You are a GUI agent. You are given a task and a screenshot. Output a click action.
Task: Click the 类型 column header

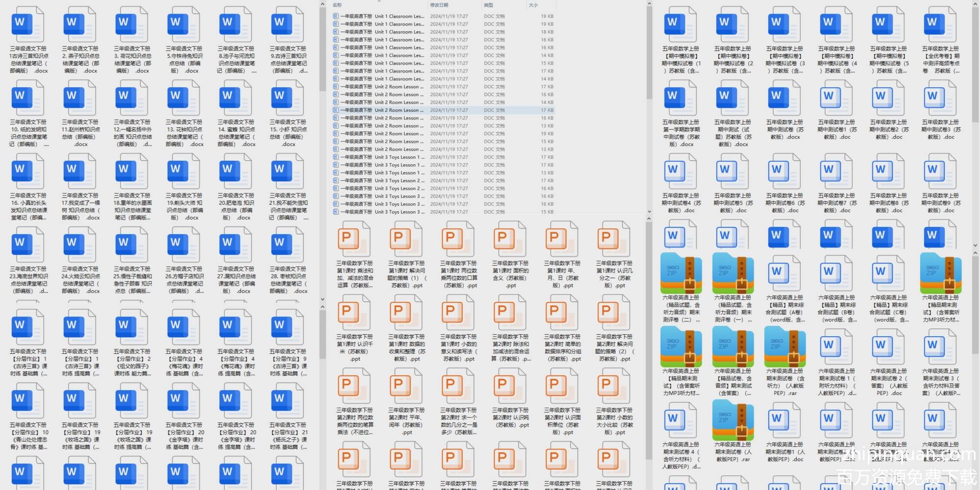[489, 5]
